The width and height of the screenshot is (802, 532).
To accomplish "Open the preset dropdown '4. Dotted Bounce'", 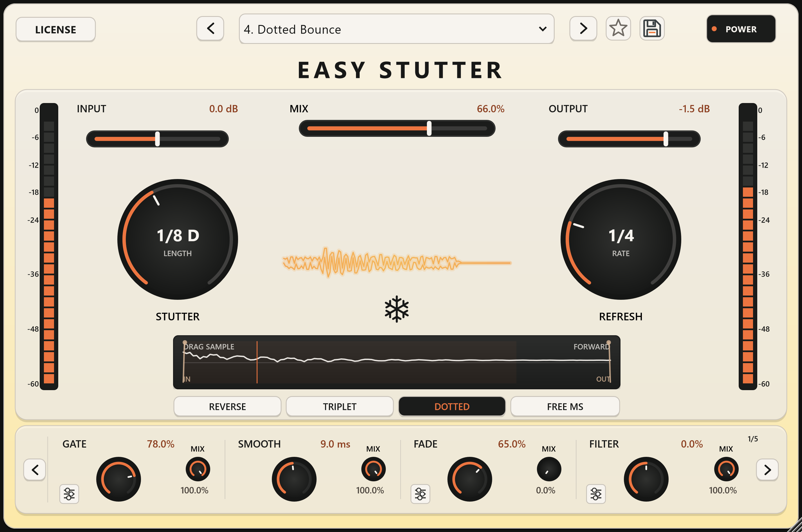I will click(x=396, y=29).
